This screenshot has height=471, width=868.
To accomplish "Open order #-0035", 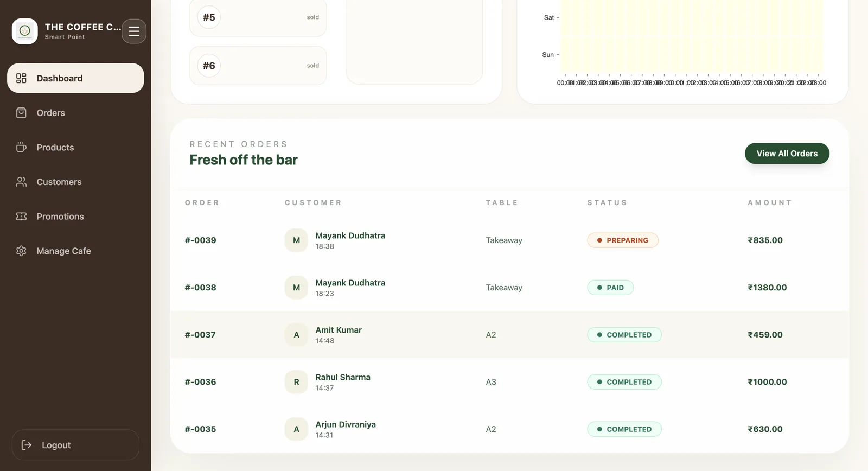I will click(x=200, y=429).
